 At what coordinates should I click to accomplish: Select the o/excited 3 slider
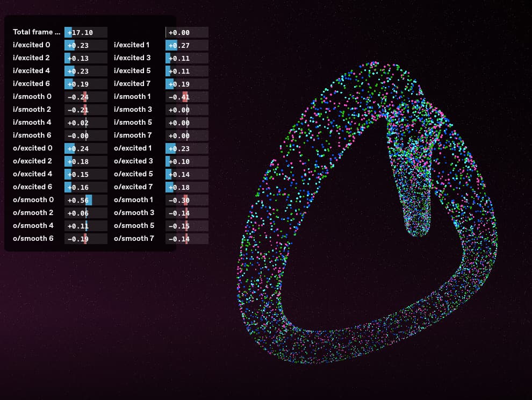(186, 161)
